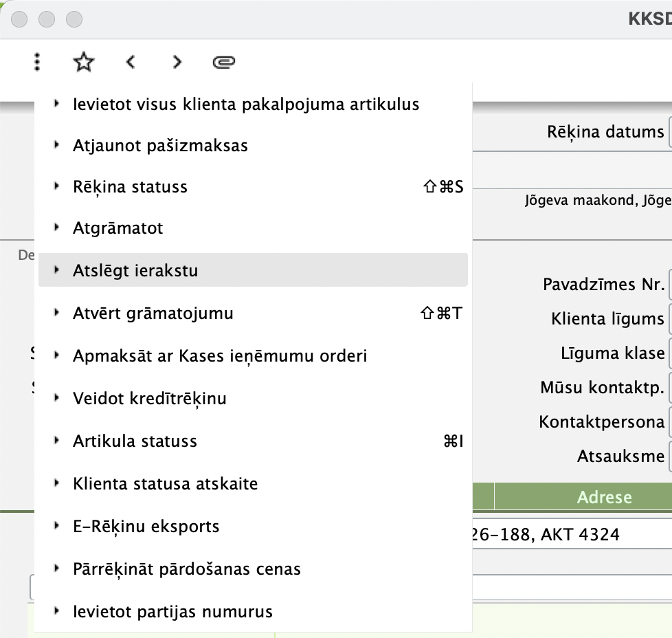Click the Atsauksme input field
Viewport: 672px width, 638px height.
point(670,456)
